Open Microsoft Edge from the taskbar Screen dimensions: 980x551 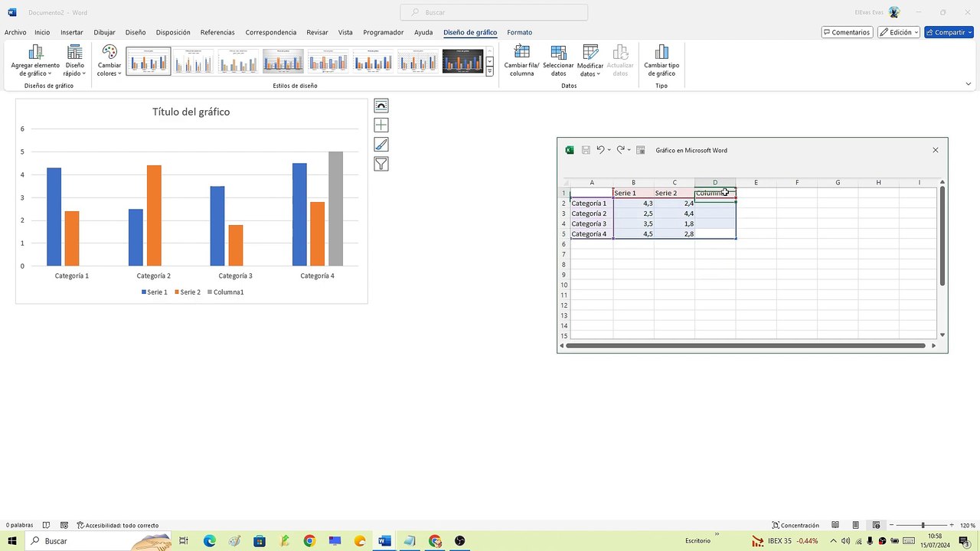[209, 541]
